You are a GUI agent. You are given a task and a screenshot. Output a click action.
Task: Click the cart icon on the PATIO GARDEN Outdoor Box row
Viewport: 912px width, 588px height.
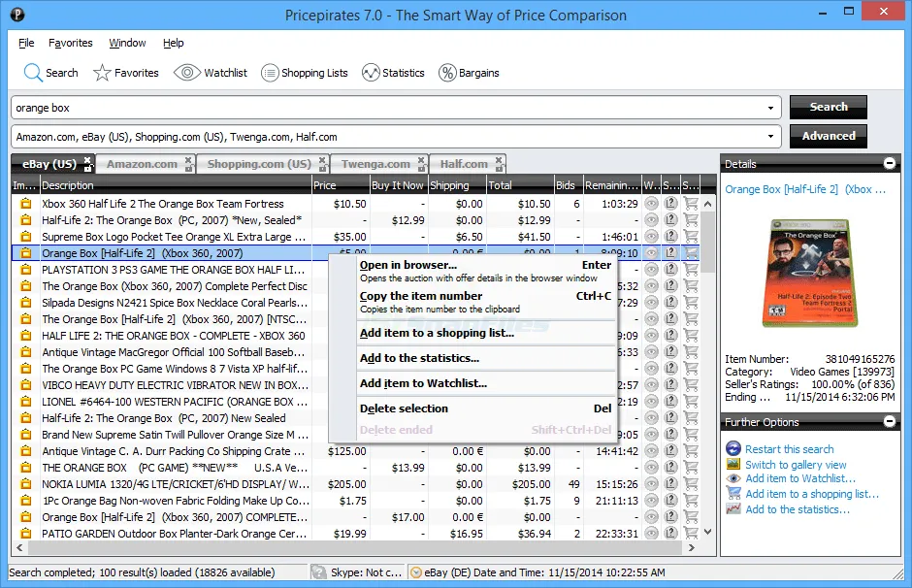[x=691, y=534]
